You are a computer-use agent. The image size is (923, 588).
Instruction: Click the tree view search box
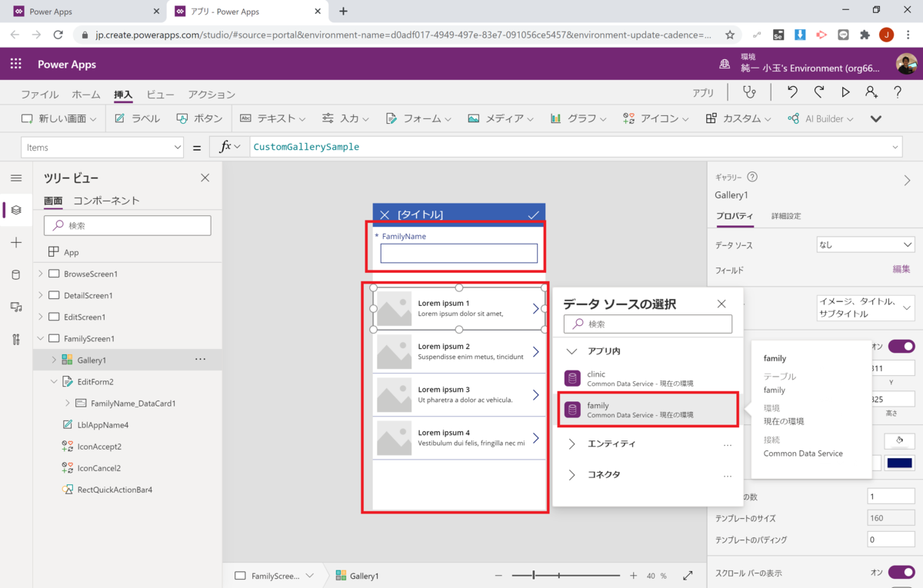coord(128,225)
